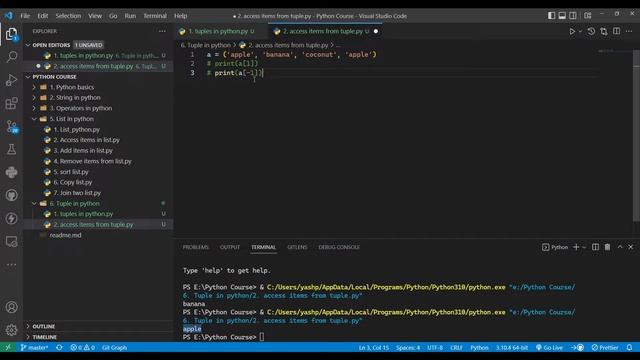640x360 pixels.
Task: Open Explorer More Actions ellipsis
Action: 162,31
